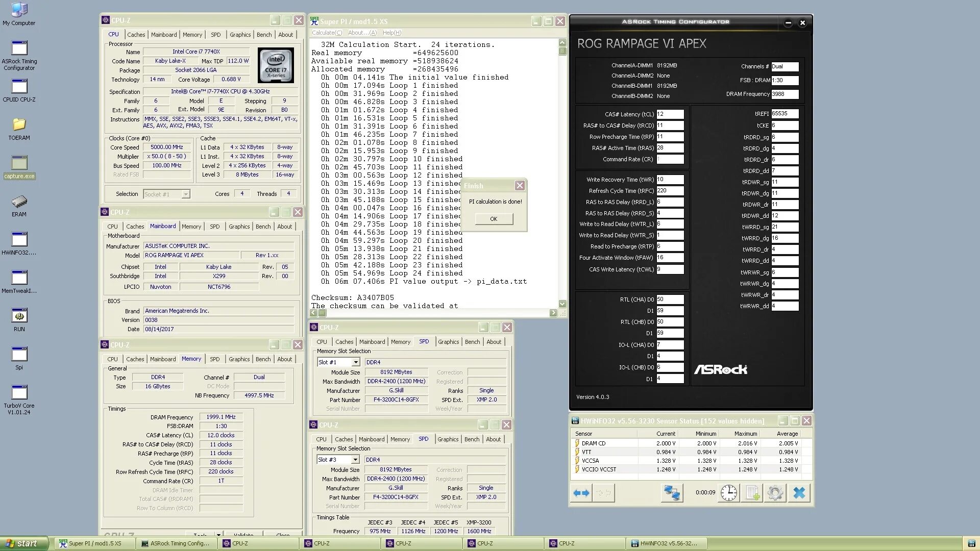Open About tab in Slot #1 CPU-Z window
This screenshot has height=551, width=980.
(x=494, y=342)
